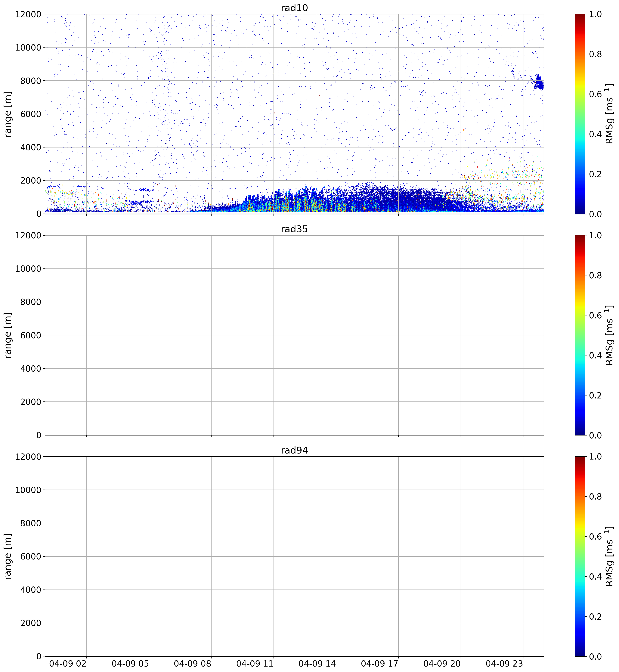Click the 10000 range tick in rad35 panel
The height and width of the screenshot is (672, 619).
[28, 269]
